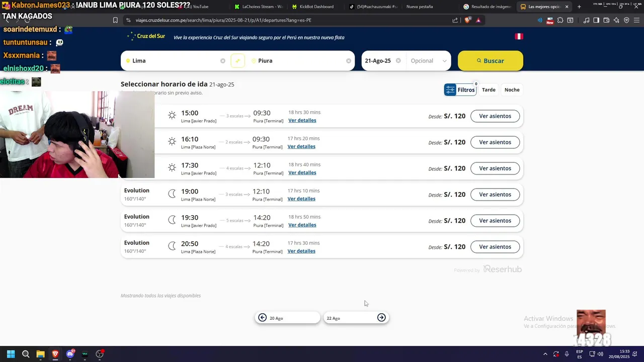View seats for the 15:00 departure
Image resolution: width=644 pixels, height=362 pixels.
[x=495, y=116]
